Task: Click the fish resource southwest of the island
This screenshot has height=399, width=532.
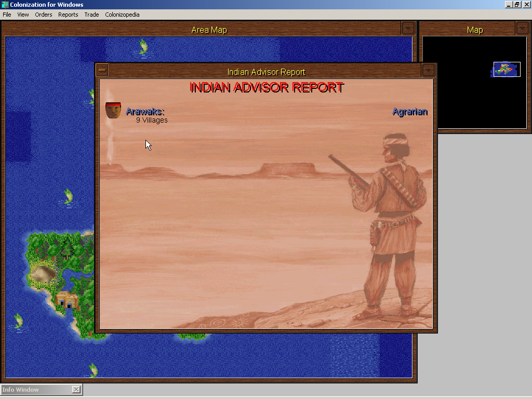Action: [18, 321]
